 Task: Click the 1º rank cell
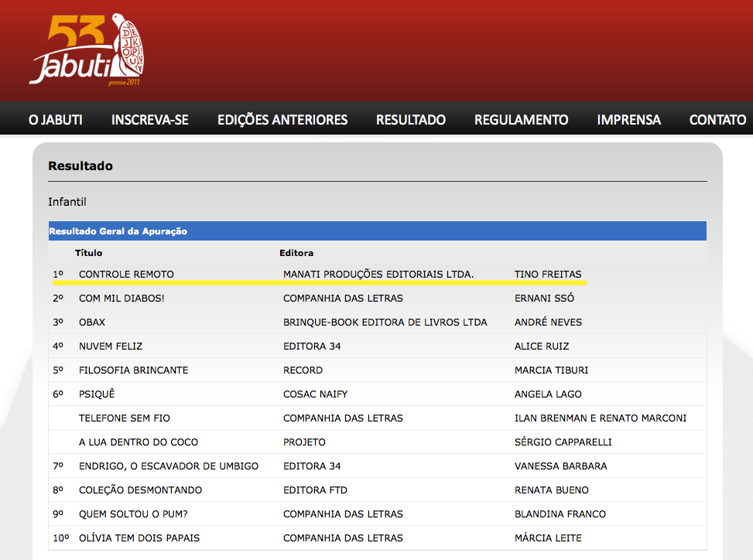pos(58,274)
